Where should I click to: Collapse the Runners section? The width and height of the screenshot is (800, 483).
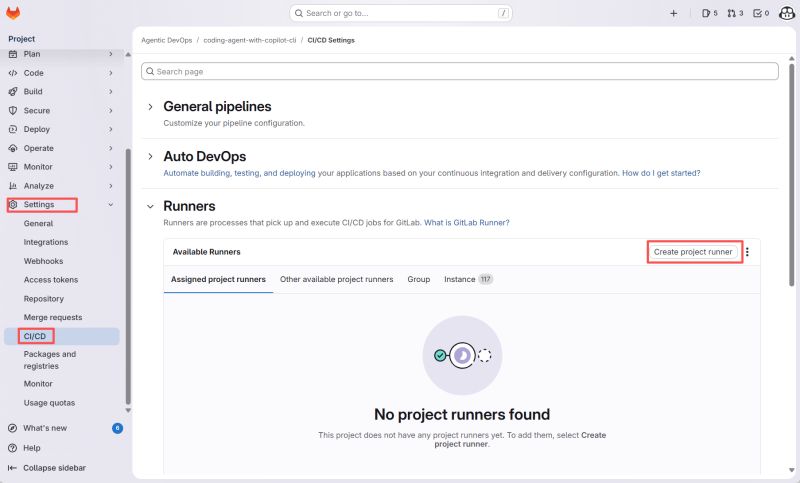coord(150,207)
